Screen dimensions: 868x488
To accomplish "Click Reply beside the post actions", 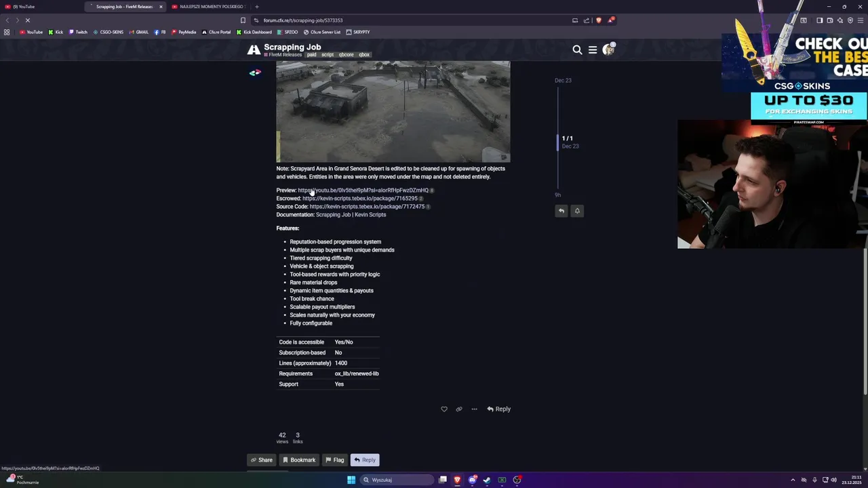I will tap(498, 409).
